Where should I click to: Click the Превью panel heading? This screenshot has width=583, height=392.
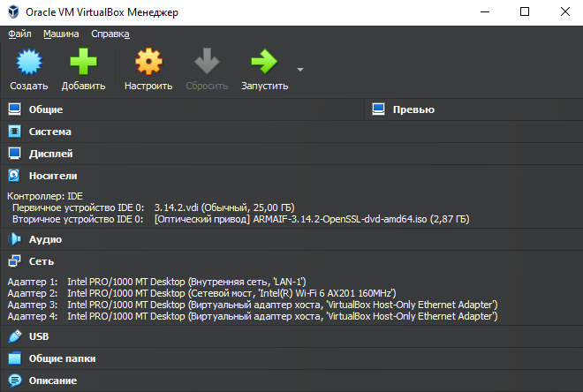(413, 109)
